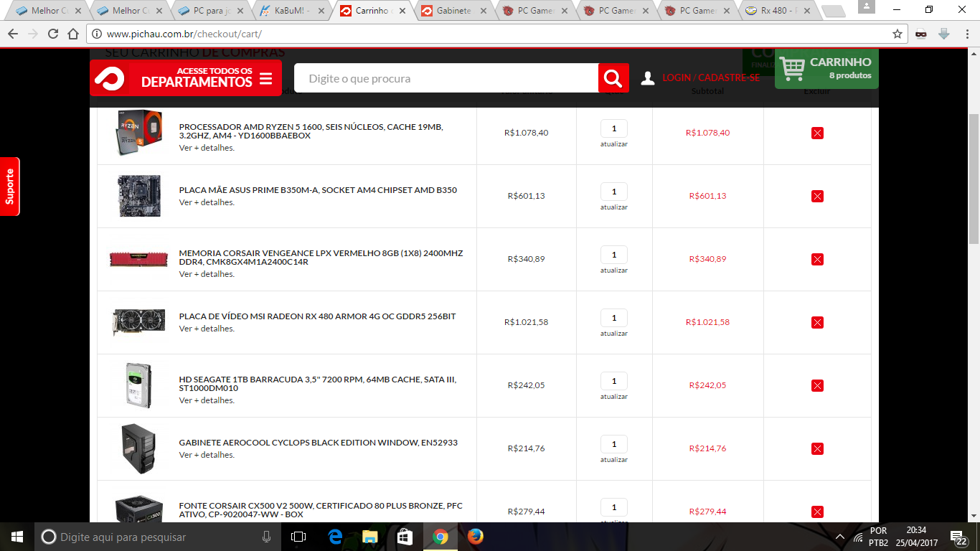Click 'Ver + detalhes' under MSI Radeon RX 480
This screenshot has width=980, height=551.
(x=207, y=329)
